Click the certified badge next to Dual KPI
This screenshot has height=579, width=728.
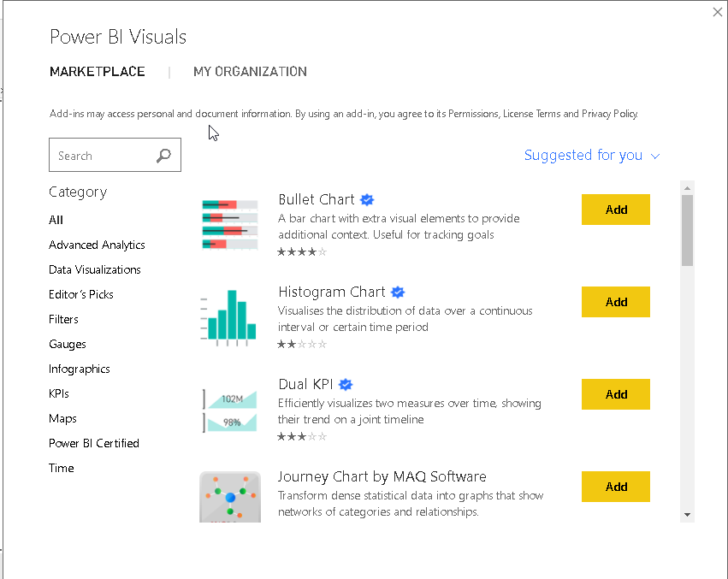[346, 385]
